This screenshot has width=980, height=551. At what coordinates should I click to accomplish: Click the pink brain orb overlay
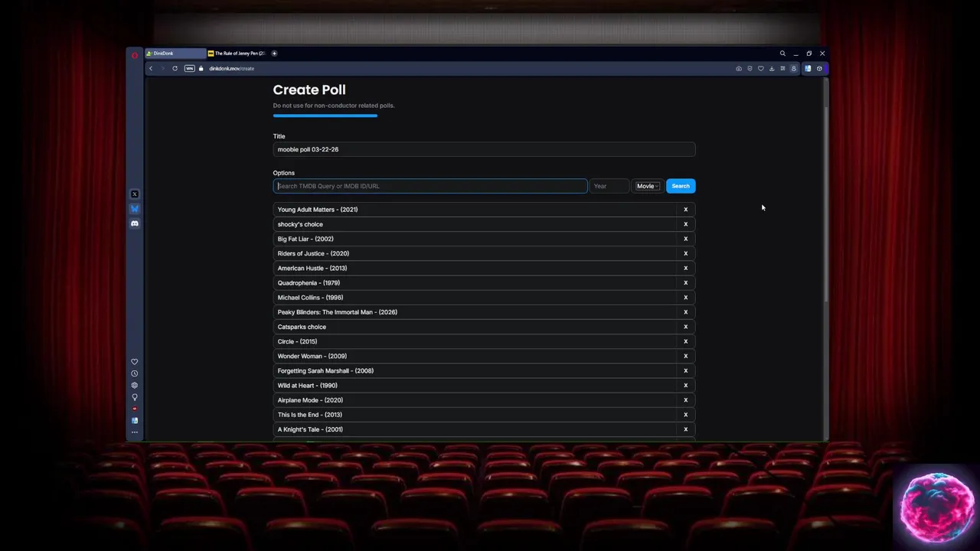tap(936, 507)
